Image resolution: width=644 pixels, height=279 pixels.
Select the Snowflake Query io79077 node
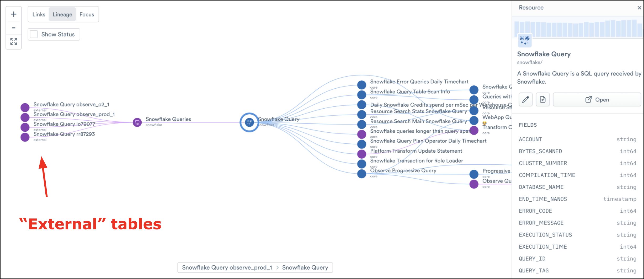pyautogui.click(x=25, y=127)
